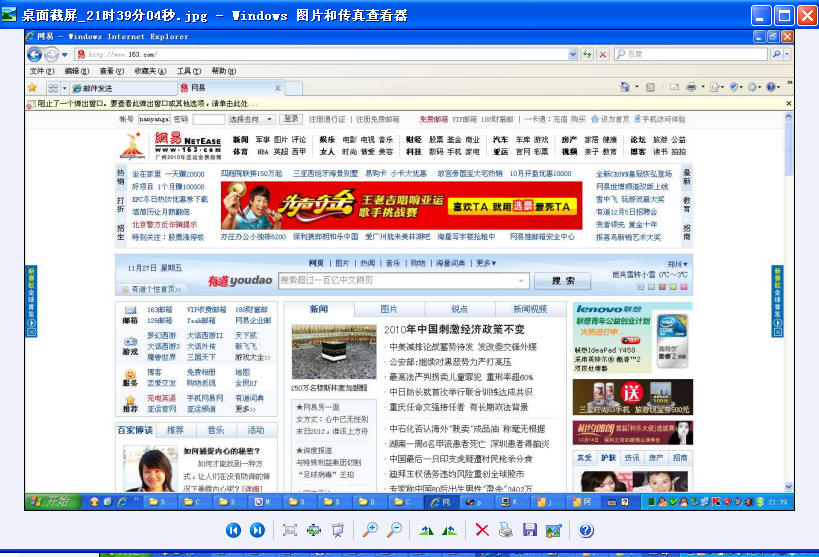The height and width of the screenshot is (557, 819).
Task: Go to previous image in viewer
Action: [x=233, y=530]
